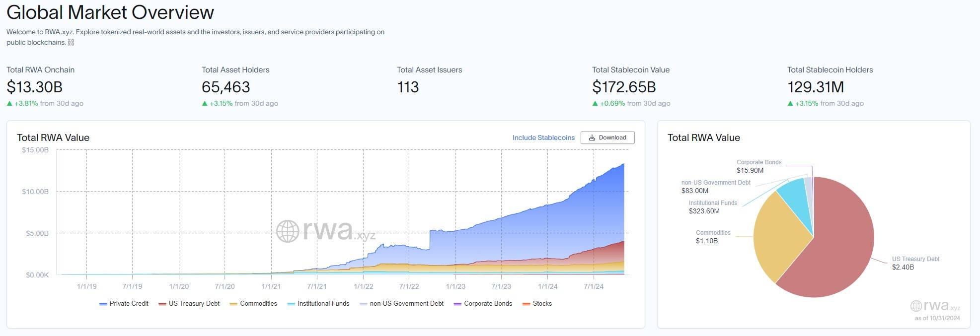Toggle Private Credit series in chart legend
The width and height of the screenshot is (980, 336).
pos(124,304)
